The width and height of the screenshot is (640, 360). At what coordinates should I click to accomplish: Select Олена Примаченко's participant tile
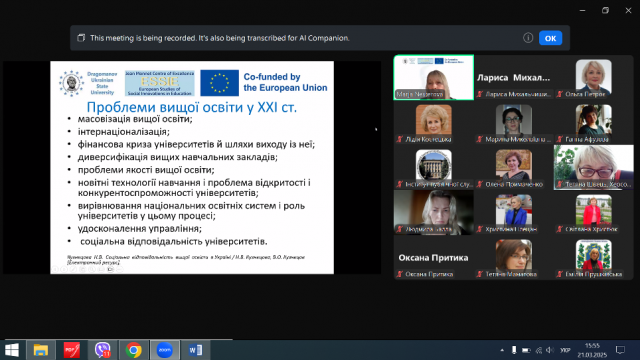513,167
